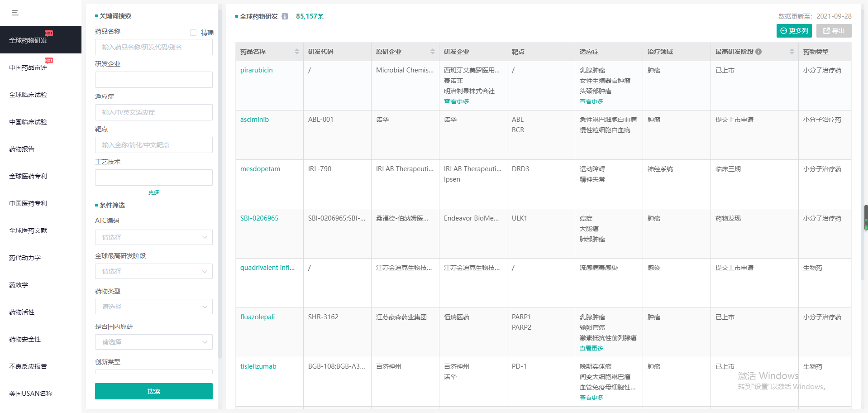This screenshot has width=868, height=413.
Task: Open 全球医药文献 sidebar item
Action: (x=41, y=231)
